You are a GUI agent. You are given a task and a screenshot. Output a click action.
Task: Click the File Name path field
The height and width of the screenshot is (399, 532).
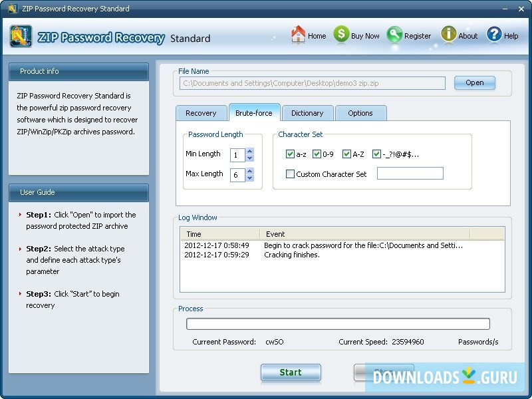tap(312, 83)
